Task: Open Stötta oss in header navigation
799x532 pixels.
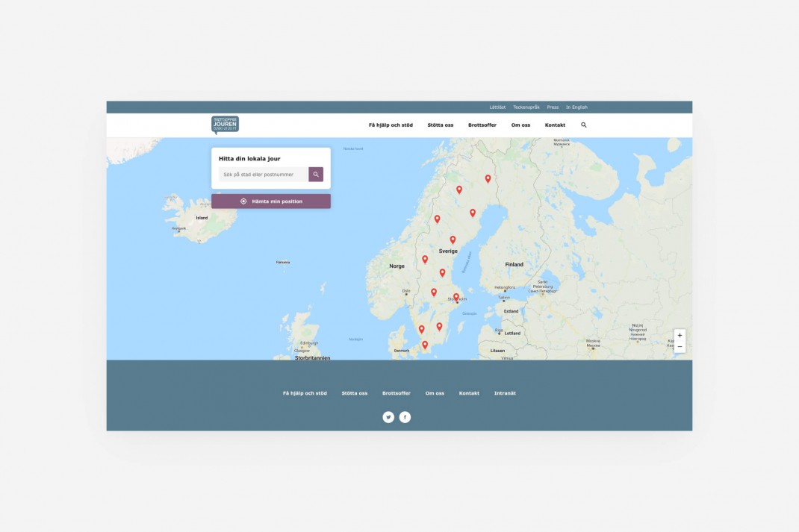Action: tap(441, 125)
